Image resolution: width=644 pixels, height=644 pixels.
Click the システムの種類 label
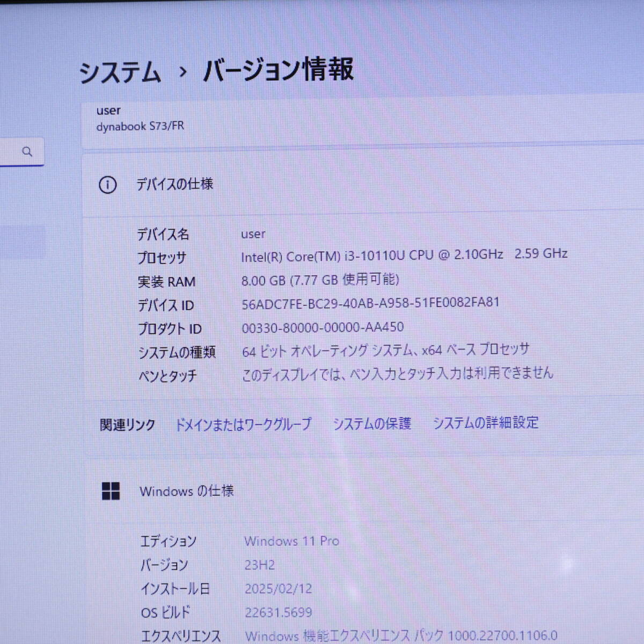point(177,353)
